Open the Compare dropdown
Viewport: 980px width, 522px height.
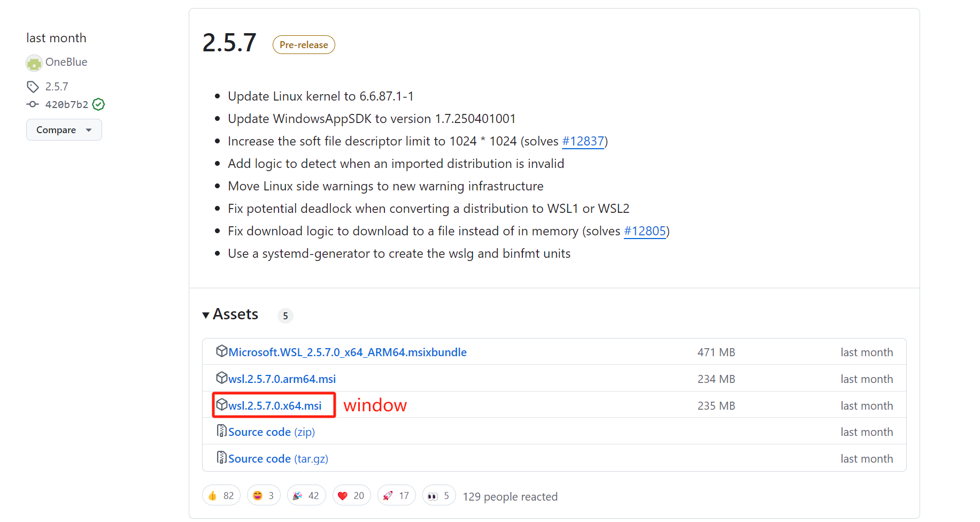[64, 130]
